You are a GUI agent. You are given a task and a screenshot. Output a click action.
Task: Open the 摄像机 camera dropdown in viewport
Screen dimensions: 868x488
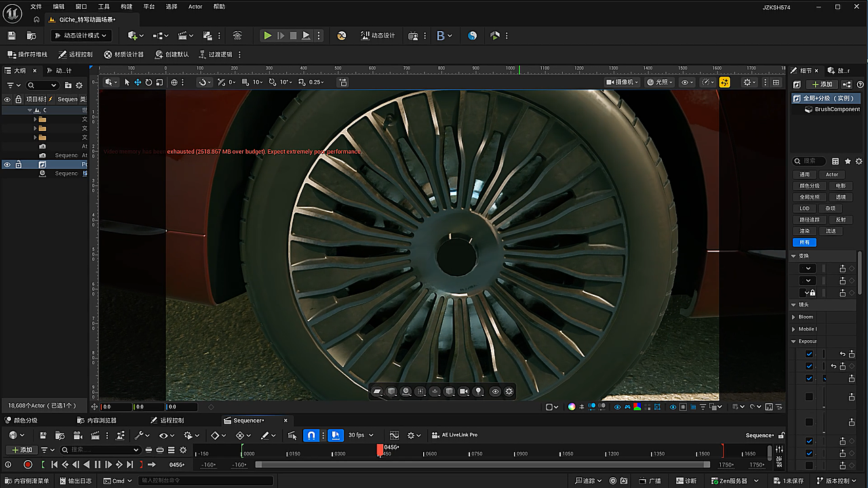point(622,82)
